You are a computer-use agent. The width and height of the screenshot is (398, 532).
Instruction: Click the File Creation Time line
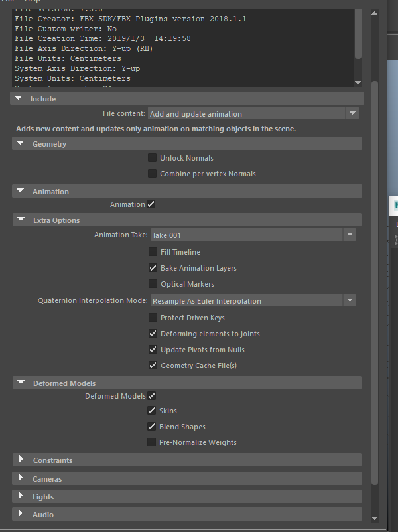coord(102,38)
